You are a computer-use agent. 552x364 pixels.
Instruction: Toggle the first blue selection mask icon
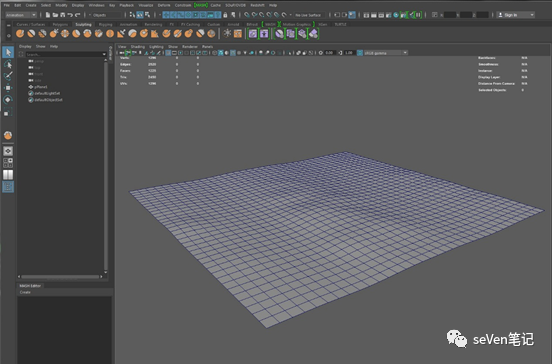pyautogui.click(x=166, y=15)
